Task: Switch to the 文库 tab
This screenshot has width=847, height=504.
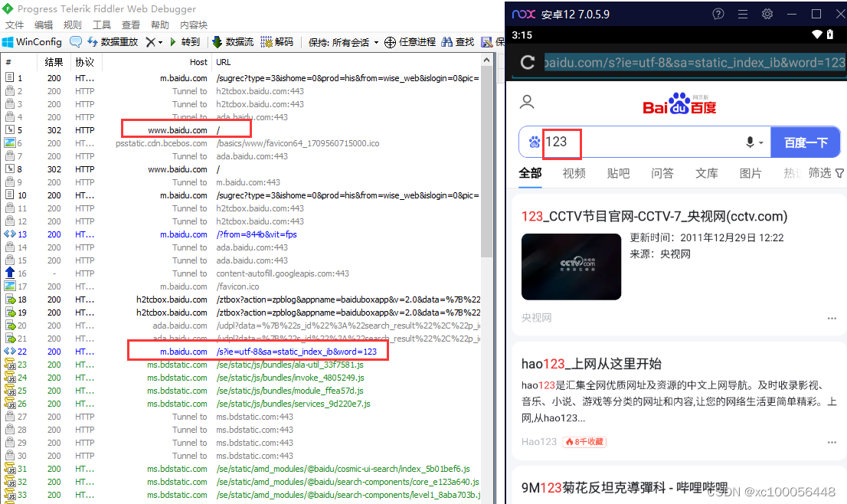Action: coord(707,173)
